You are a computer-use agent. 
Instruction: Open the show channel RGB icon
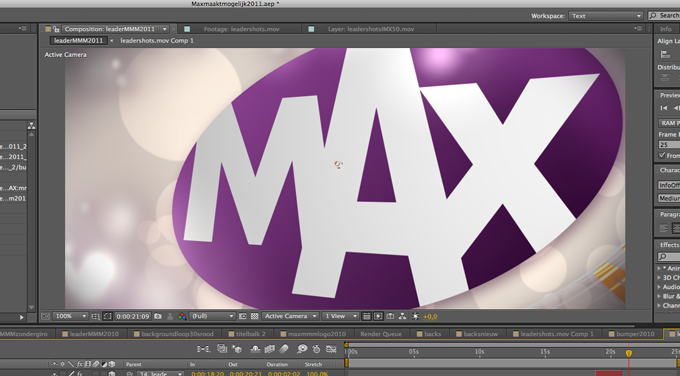pos(182,316)
